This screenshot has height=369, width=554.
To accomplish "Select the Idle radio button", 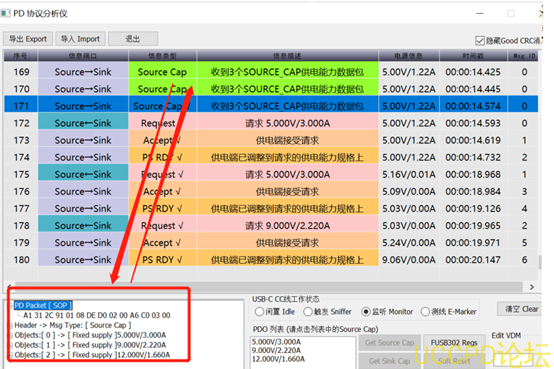I will pyautogui.click(x=259, y=311).
